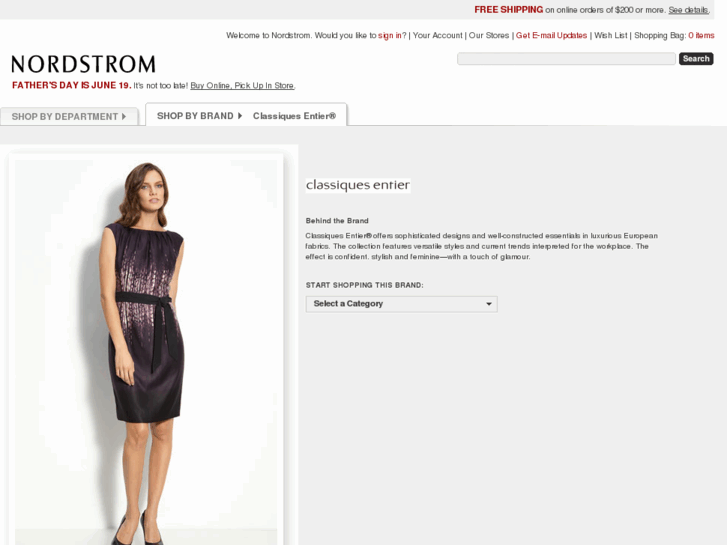Follow the sign in link
The height and width of the screenshot is (545, 727).
tap(390, 35)
